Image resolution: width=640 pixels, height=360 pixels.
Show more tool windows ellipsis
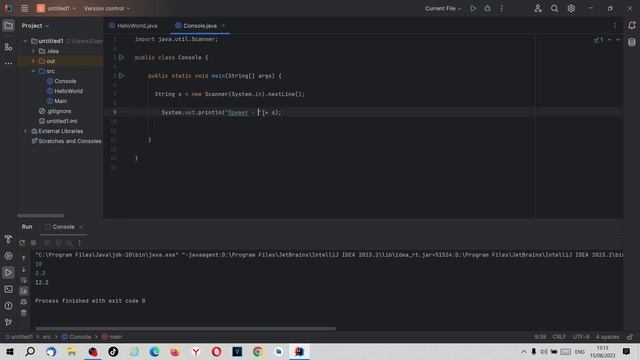[8, 63]
